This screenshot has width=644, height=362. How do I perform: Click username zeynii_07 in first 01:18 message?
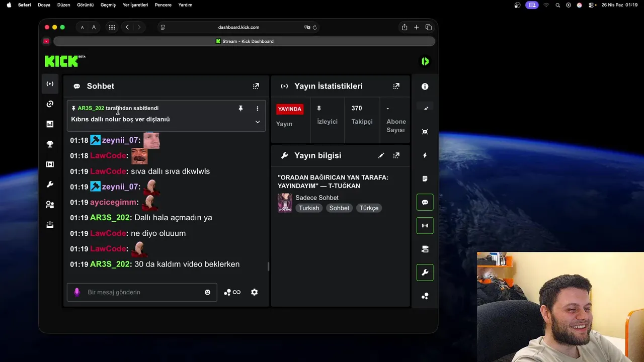[x=120, y=140]
